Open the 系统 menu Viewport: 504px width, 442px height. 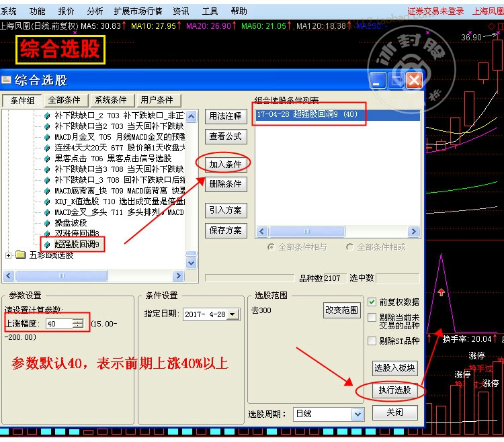(x=8, y=11)
